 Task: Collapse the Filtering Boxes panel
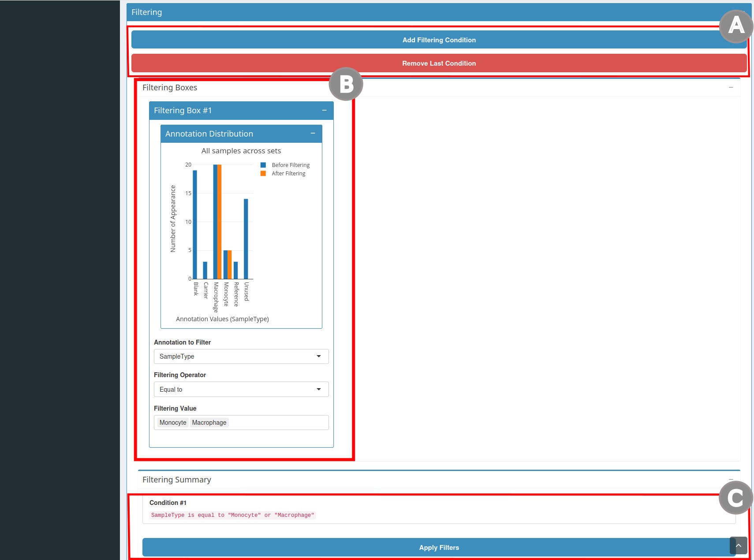coord(731,87)
